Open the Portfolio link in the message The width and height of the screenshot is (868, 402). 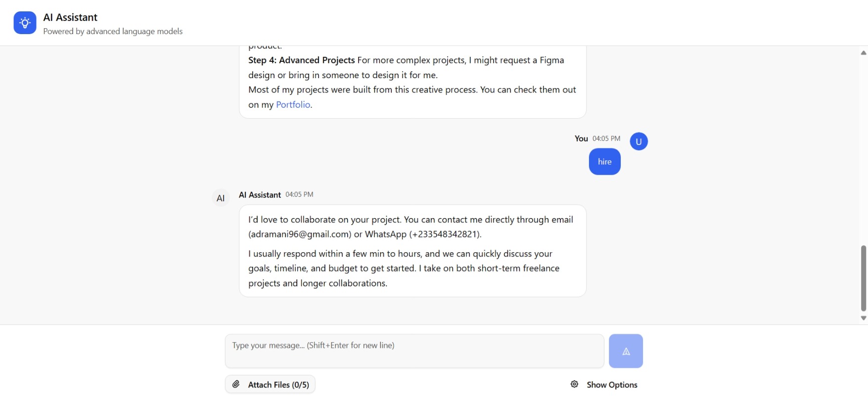293,104
